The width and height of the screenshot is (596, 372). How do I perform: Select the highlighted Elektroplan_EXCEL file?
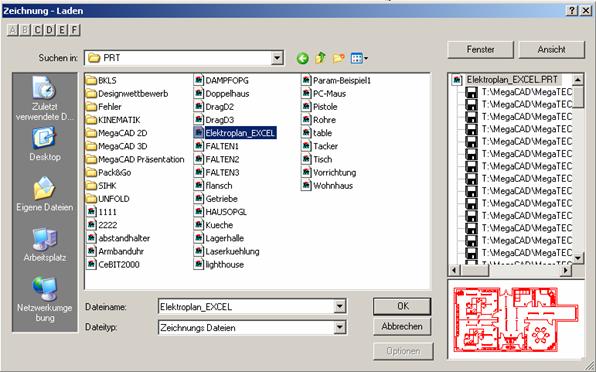(235, 133)
